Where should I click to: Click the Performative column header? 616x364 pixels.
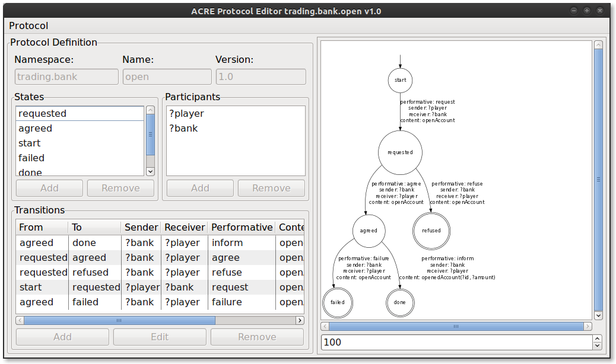click(242, 228)
